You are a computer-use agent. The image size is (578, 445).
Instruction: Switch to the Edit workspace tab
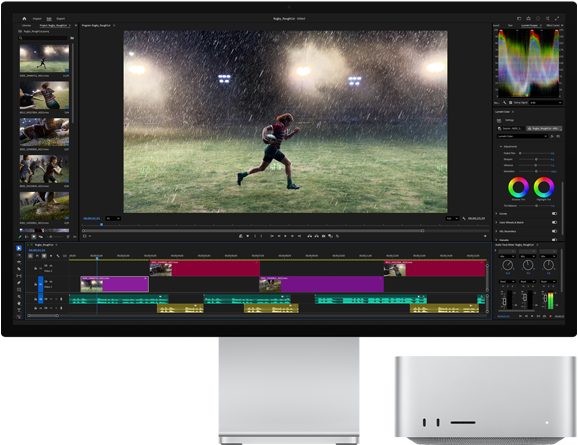click(49, 18)
